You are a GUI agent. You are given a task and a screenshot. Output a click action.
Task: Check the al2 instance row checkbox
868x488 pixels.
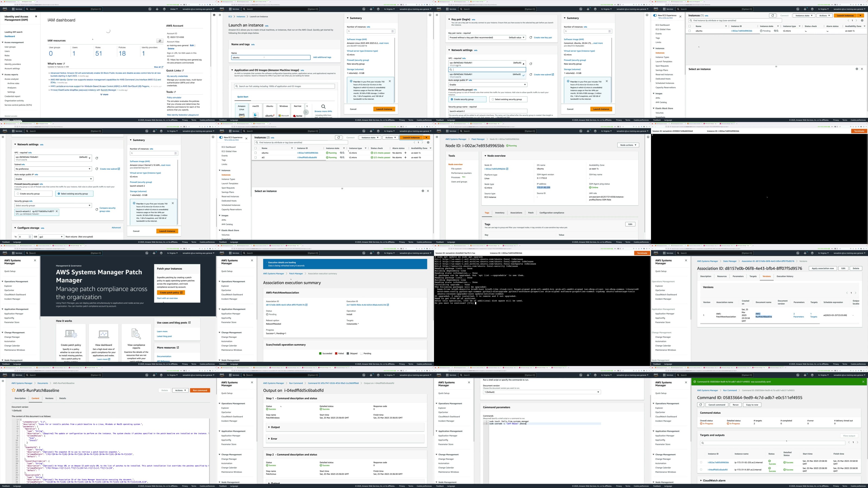pos(256,157)
